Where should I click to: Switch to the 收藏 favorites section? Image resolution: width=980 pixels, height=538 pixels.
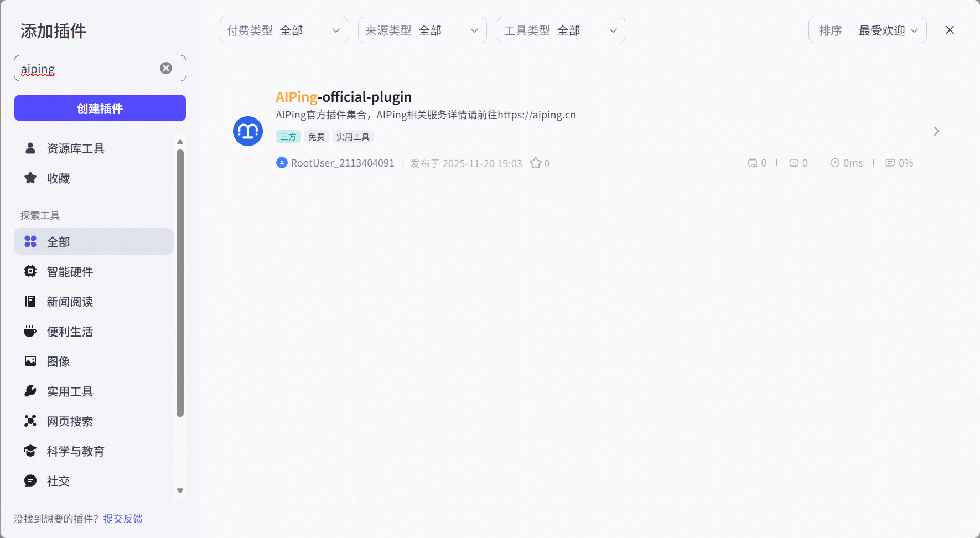click(58, 178)
